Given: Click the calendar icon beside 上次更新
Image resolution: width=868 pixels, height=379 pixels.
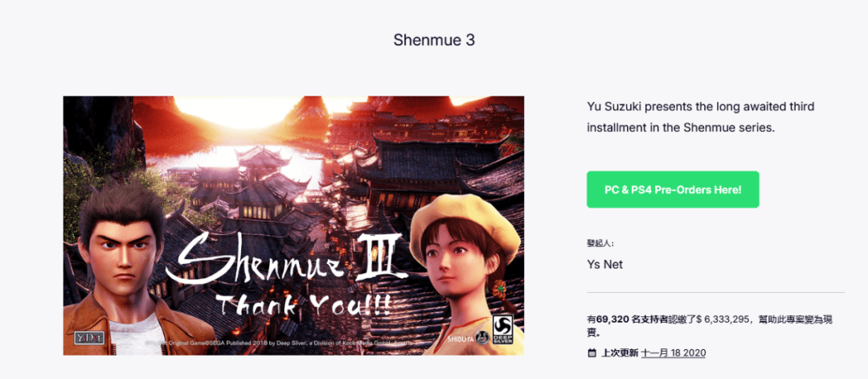Looking at the screenshot, I should tap(592, 353).
